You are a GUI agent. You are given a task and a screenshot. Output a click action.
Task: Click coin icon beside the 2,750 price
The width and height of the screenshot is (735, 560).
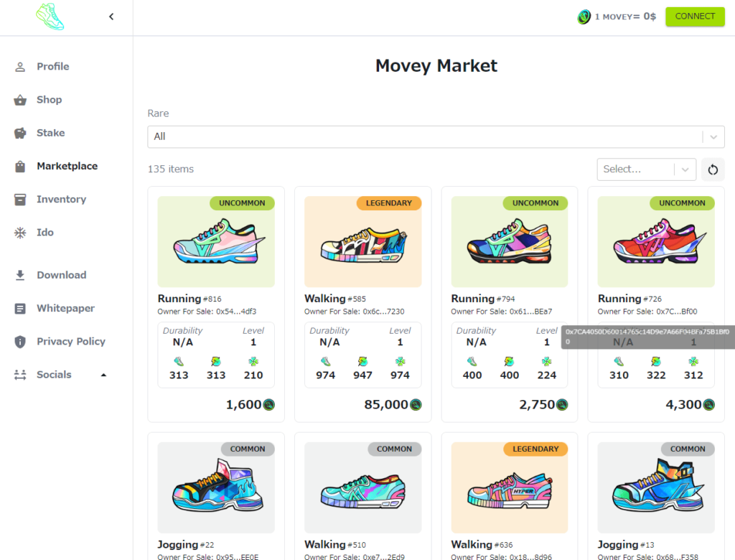coord(562,404)
